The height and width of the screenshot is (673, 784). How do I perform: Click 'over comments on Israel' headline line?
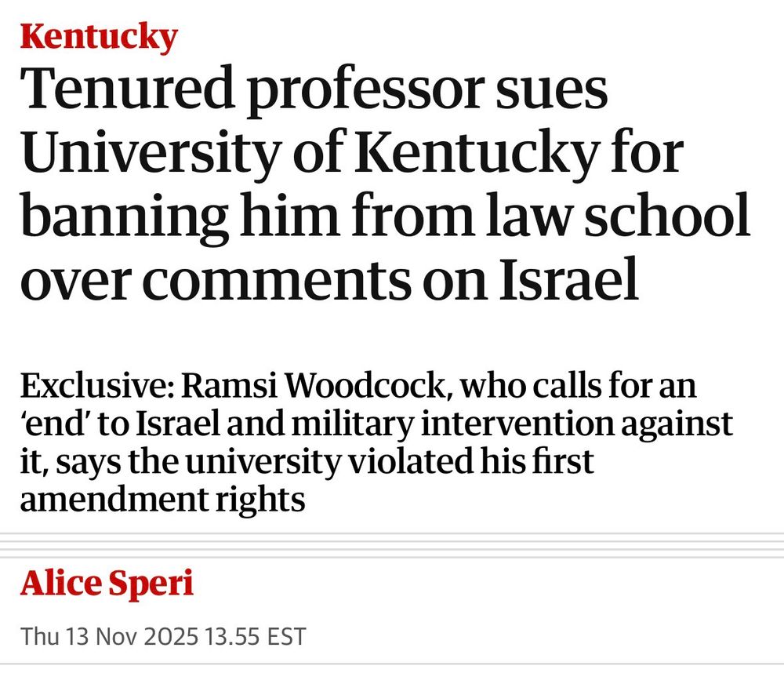[x=329, y=281]
